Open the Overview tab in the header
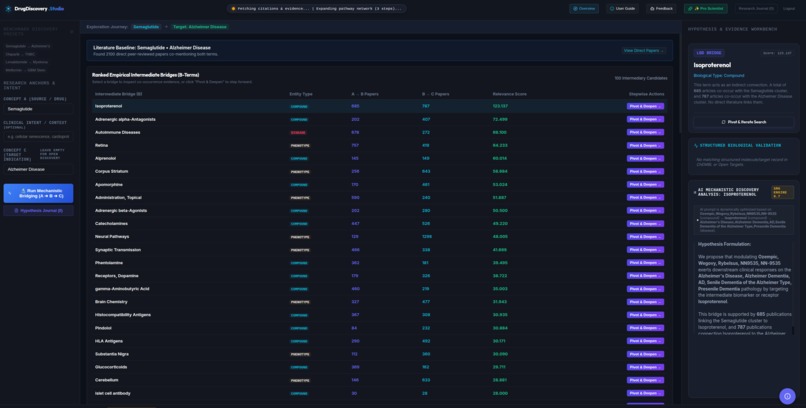The height and width of the screenshot is (408, 806). [x=584, y=9]
